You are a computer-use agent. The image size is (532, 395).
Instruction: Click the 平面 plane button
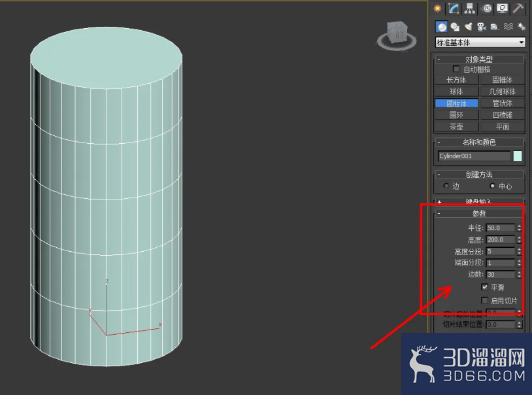pos(502,126)
